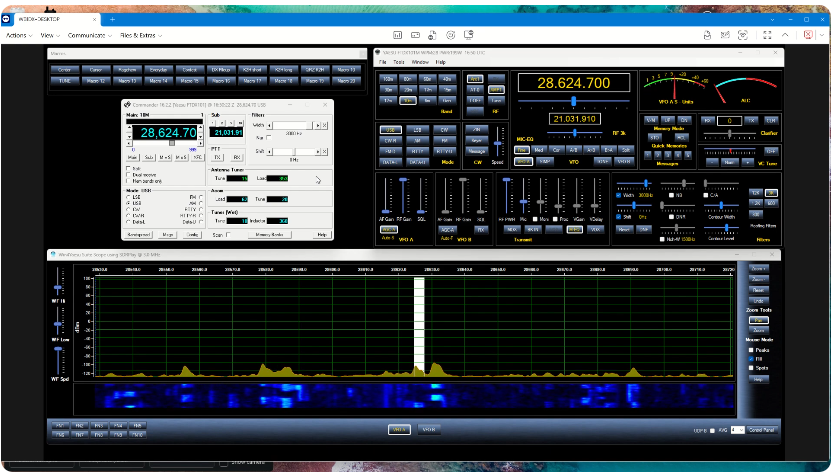Click the V/M memory mode button

[x=651, y=120]
